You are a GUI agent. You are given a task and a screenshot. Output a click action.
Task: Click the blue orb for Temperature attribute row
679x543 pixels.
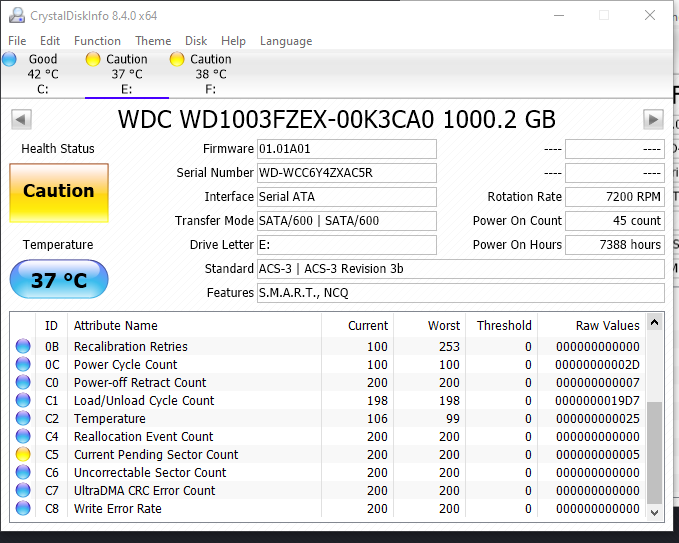pos(23,418)
